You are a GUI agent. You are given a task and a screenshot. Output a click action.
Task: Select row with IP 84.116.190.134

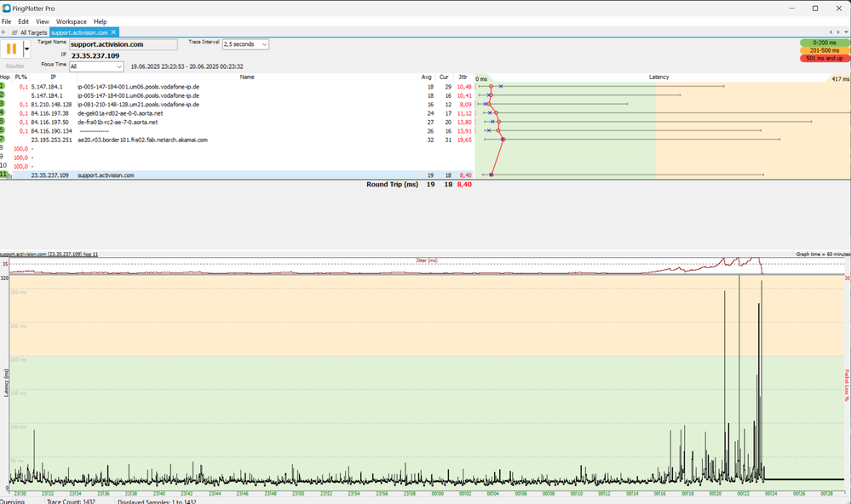click(x=237, y=131)
